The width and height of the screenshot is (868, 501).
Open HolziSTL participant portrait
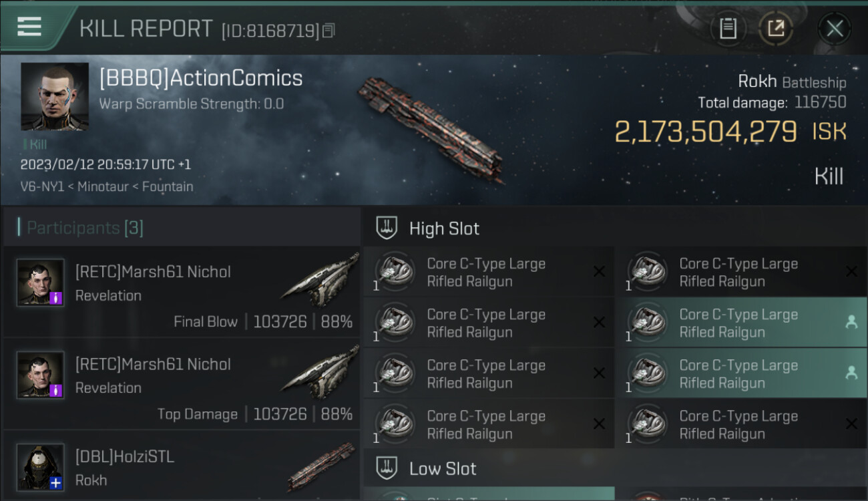(x=41, y=467)
